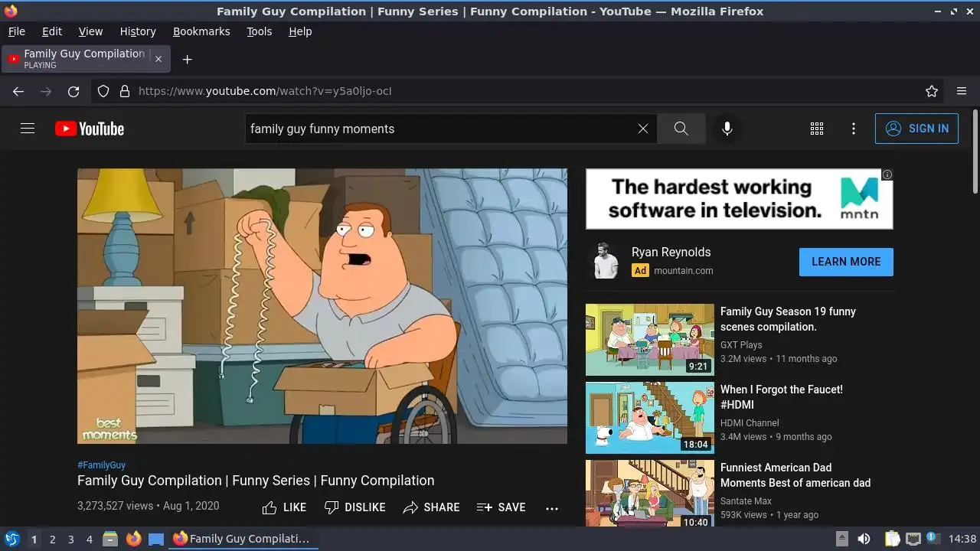The height and width of the screenshot is (551, 980).
Task: Open Funniest American Dad Moments title
Action: coord(795,475)
